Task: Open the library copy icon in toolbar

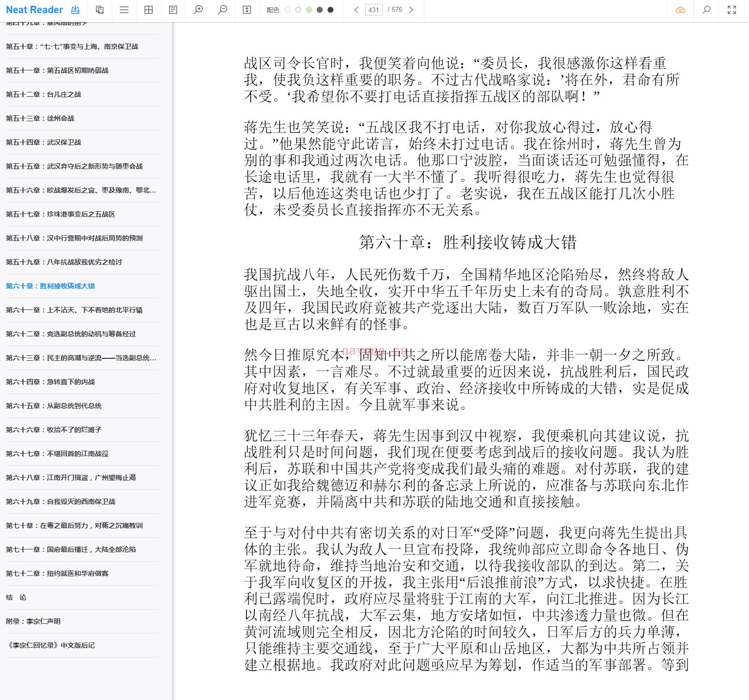Action: point(100,10)
